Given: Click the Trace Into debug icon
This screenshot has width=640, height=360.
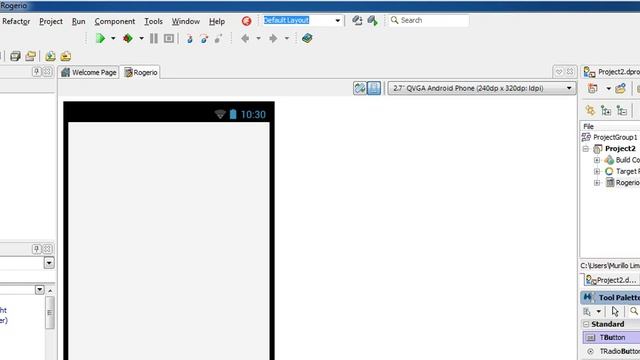Looking at the screenshot, I should (x=189, y=38).
